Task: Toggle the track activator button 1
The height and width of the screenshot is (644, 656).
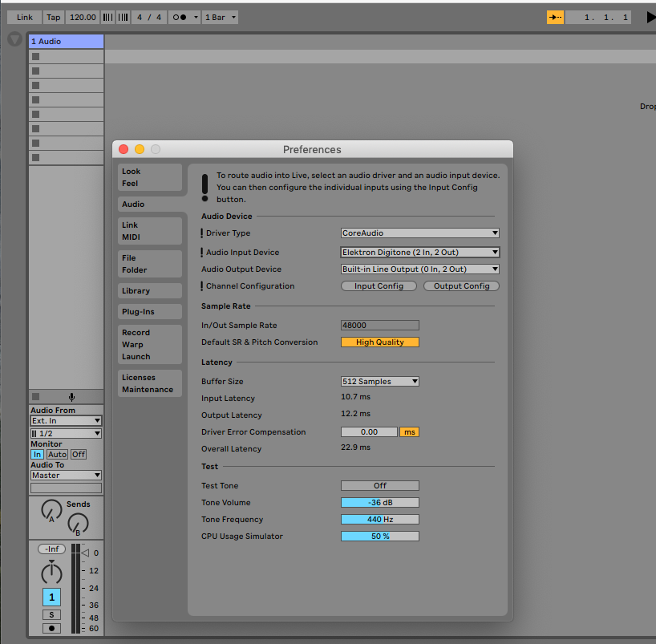Action: coord(51,597)
